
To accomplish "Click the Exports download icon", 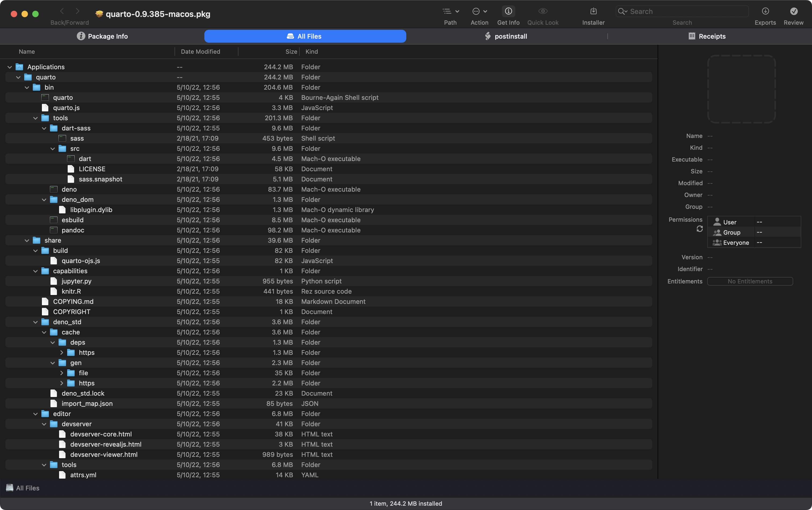I will [765, 12].
